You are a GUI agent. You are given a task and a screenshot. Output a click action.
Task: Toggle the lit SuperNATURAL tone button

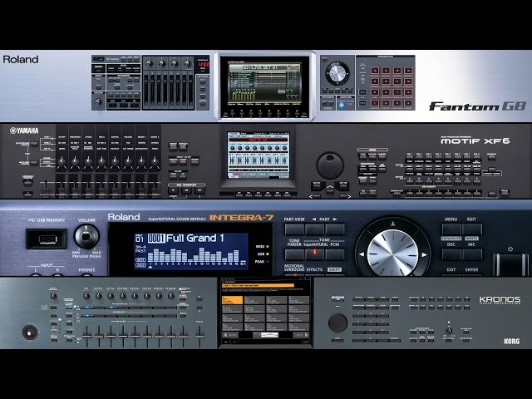pos(314,254)
